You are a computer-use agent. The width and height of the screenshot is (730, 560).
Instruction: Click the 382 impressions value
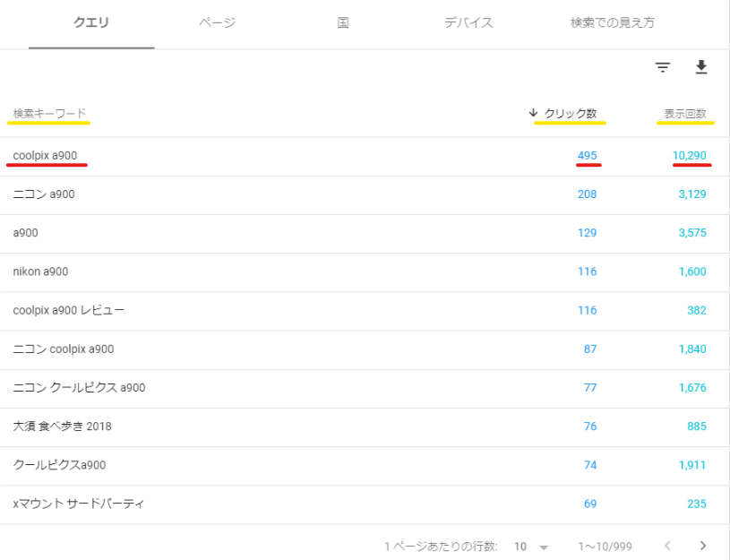coord(697,310)
